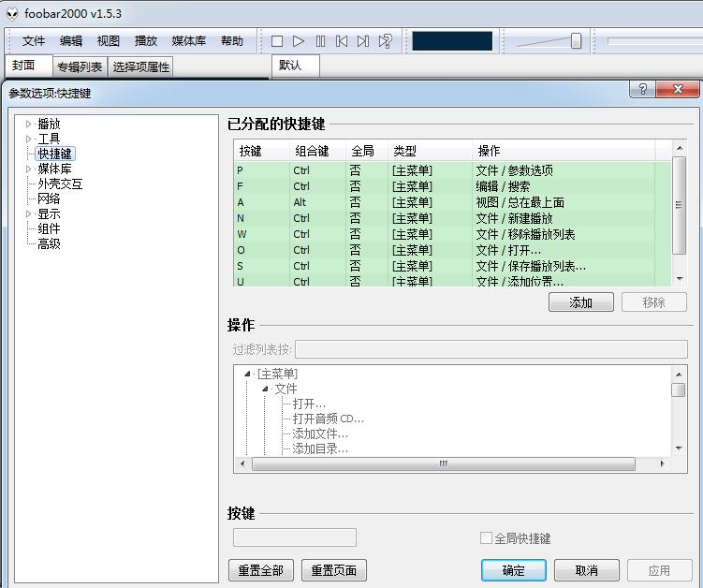Screen dimensions: 703x588
Task: Switch to the 专辑列表 tab
Action: point(80,67)
